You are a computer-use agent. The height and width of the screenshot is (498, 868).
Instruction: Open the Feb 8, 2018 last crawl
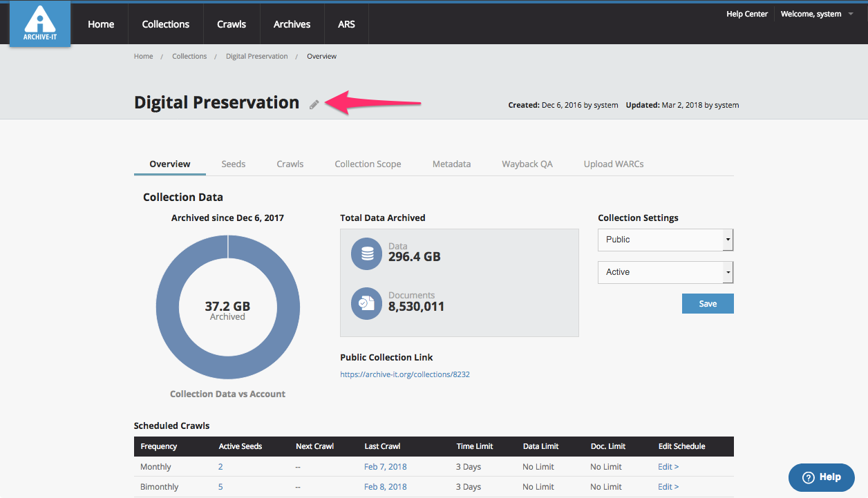click(x=385, y=487)
